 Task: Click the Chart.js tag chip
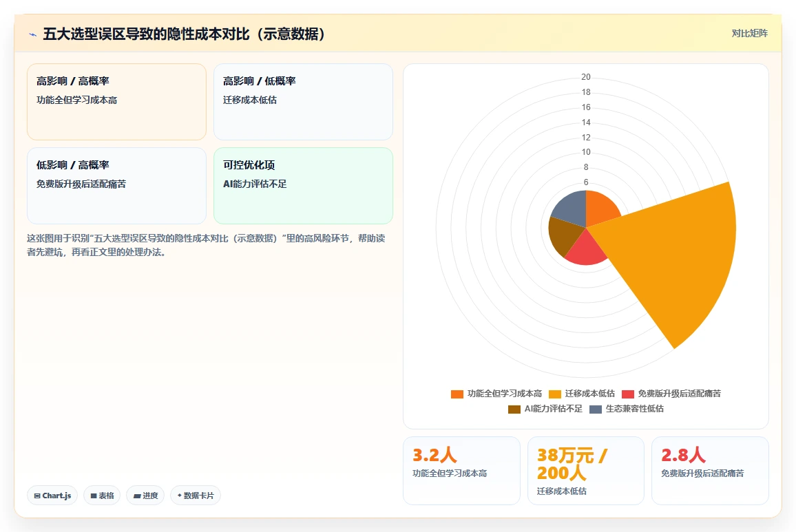[x=52, y=496]
